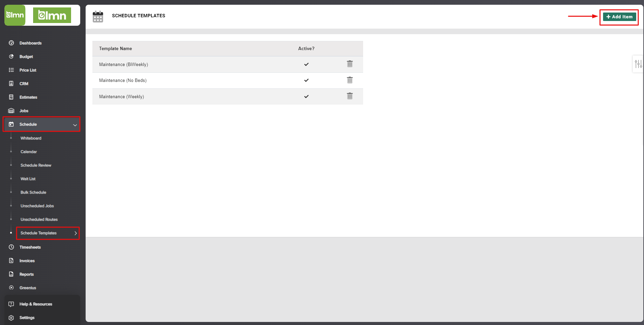
Task: Open the filter sliders panel icon
Action: click(638, 64)
